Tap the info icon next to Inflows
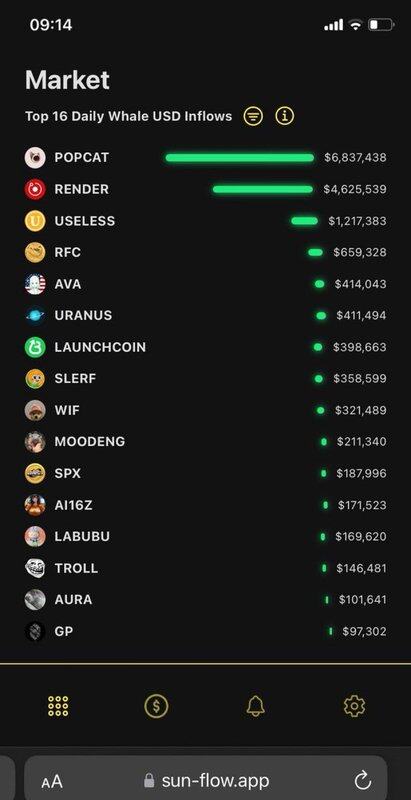This screenshot has height=800, width=411. (x=285, y=116)
